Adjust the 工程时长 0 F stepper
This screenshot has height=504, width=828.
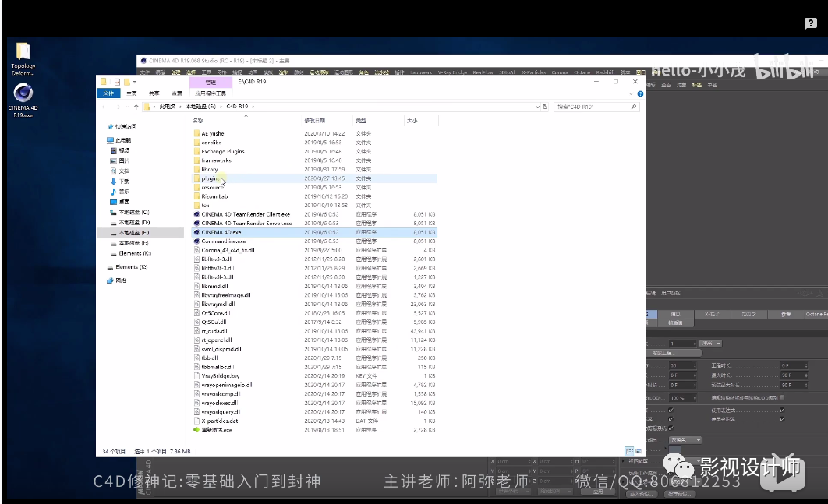click(x=805, y=365)
